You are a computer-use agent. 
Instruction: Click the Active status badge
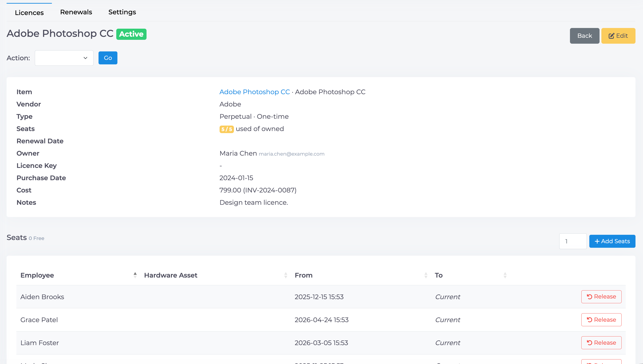point(131,34)
